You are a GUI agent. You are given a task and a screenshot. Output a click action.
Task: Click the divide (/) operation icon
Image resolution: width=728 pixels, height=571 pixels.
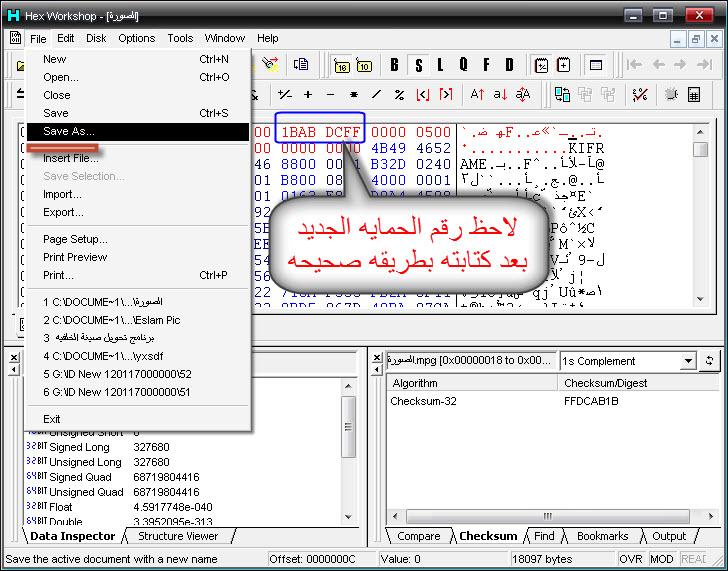(377, 95)
